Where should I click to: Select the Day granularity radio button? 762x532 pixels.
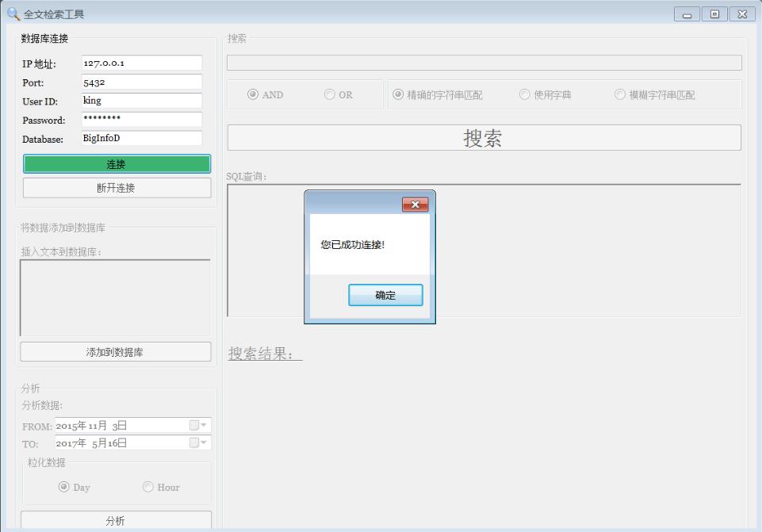coord(64,487)
